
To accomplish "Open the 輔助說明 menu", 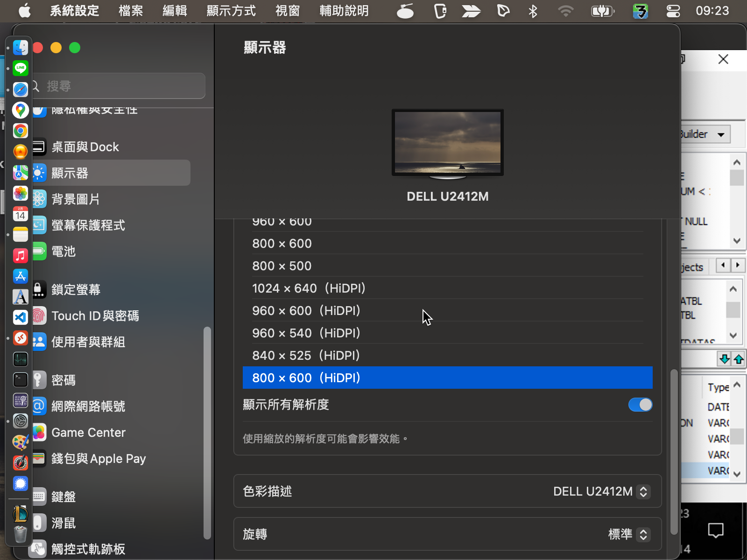I will pyautogui.click(x=344, y=11).
